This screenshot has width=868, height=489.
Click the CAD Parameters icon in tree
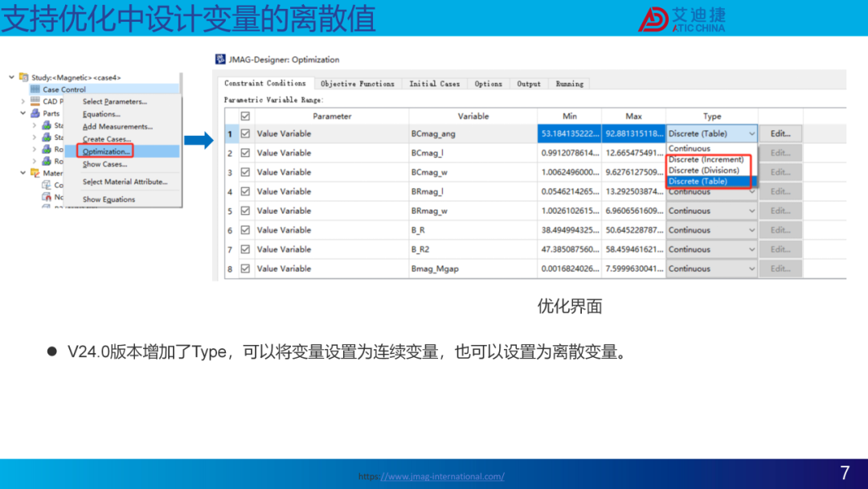[35, 101]
